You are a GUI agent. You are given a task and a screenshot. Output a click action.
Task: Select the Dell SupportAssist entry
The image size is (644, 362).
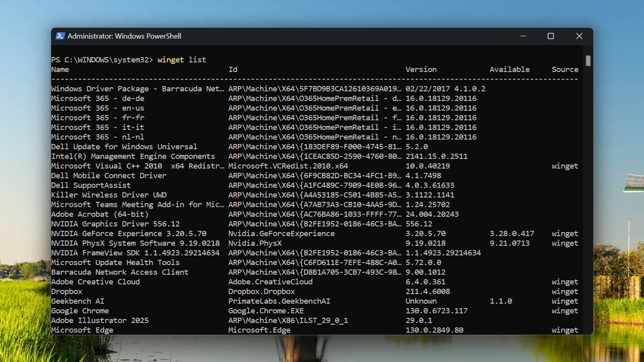click(91, 185)
